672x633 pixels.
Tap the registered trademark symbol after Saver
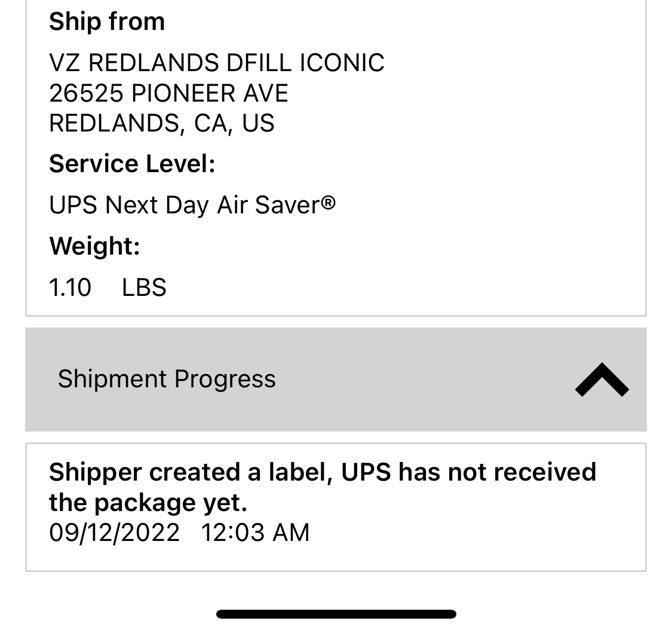coord(329,202)
